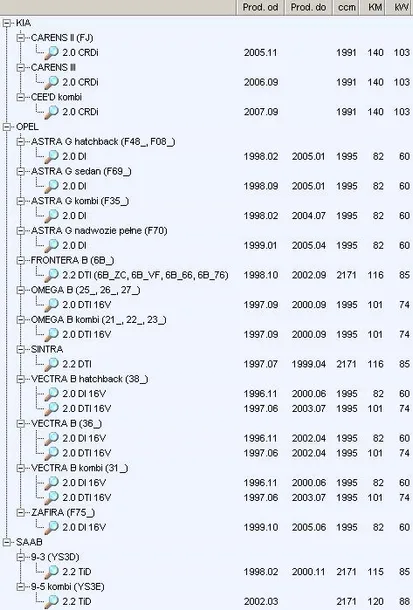Click the KM column header
This screenshot has height=610, width=413.
(375, 7)
